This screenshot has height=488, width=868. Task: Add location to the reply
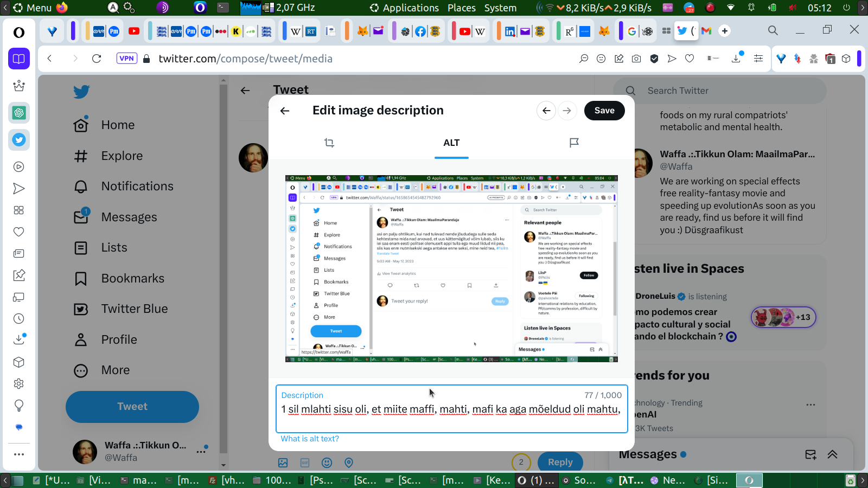pos(349,463)
